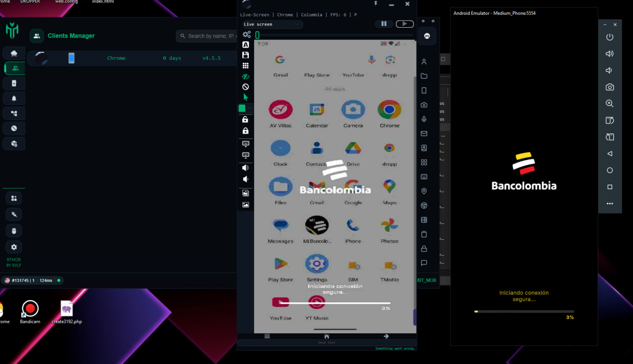Open the person profile icon in side panel
The height and width of the screenshot is (364, 633).
click(424, 62)
